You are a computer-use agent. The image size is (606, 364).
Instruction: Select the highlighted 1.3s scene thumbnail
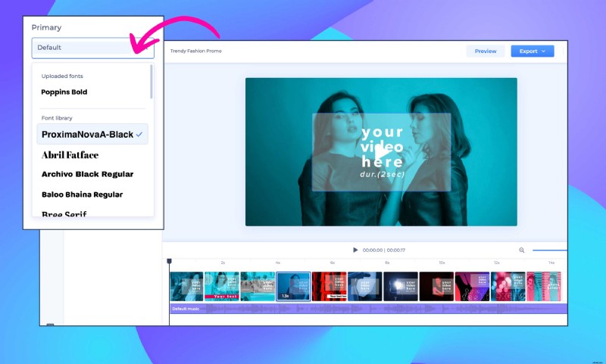(293, 287)
